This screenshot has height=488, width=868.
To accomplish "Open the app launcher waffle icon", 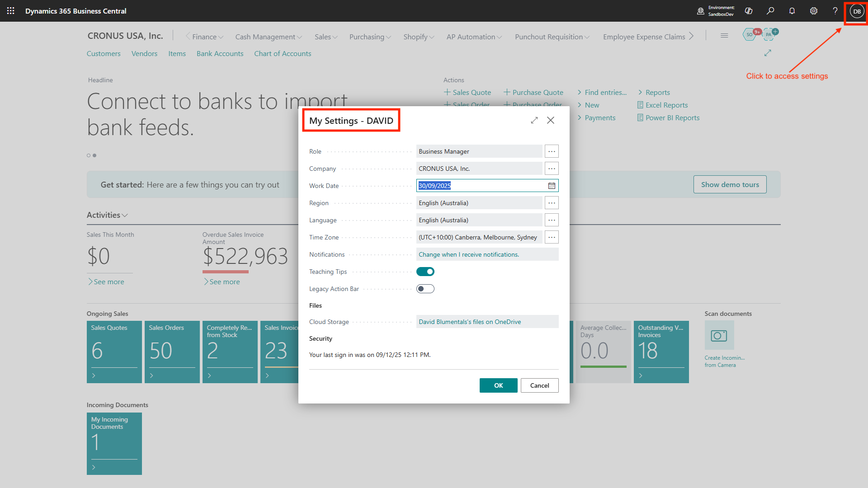I will pos(11,11).
